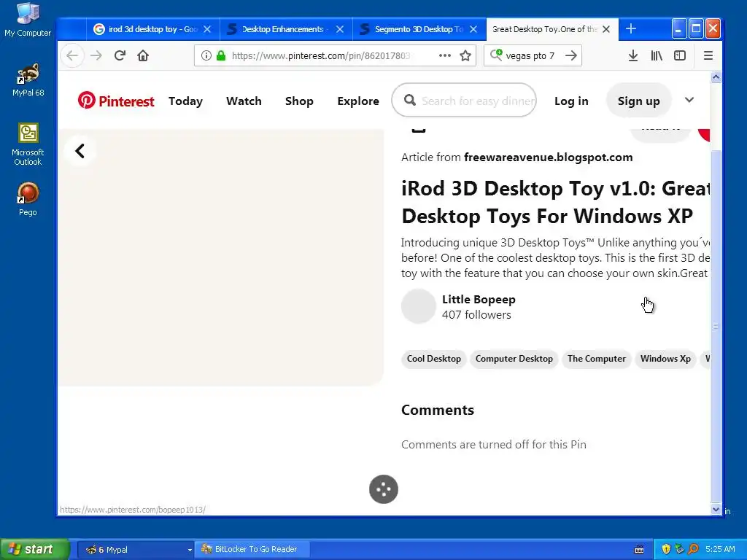
Task: Open Microsoft Outlook desktop icon
Action: 28,144
